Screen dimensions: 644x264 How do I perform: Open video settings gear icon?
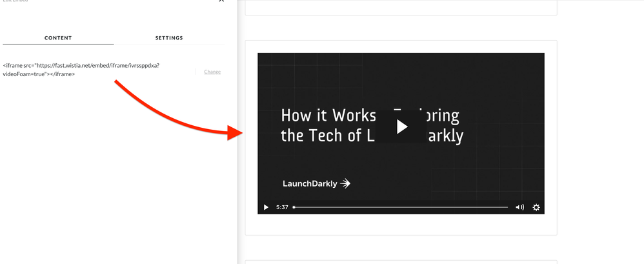tap(536, 207)
